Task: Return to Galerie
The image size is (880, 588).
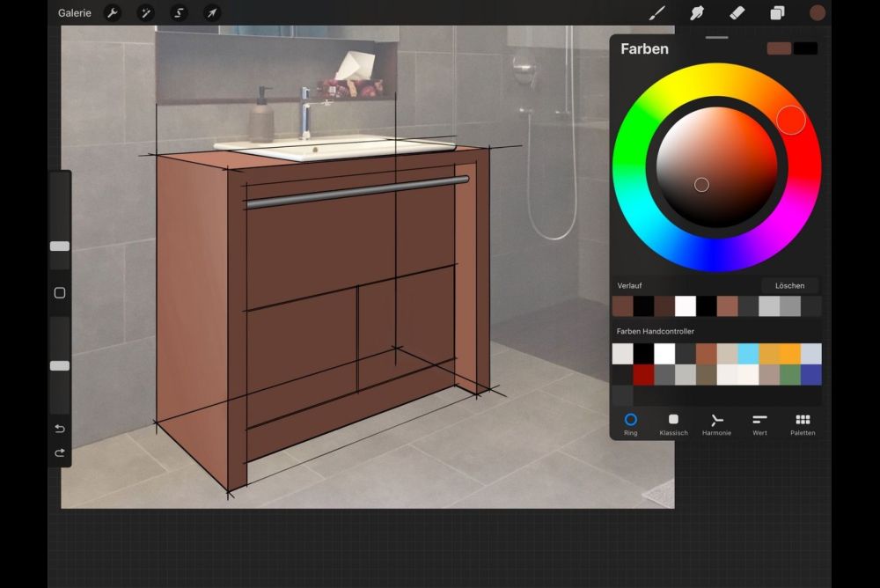Action: [75, 13]
